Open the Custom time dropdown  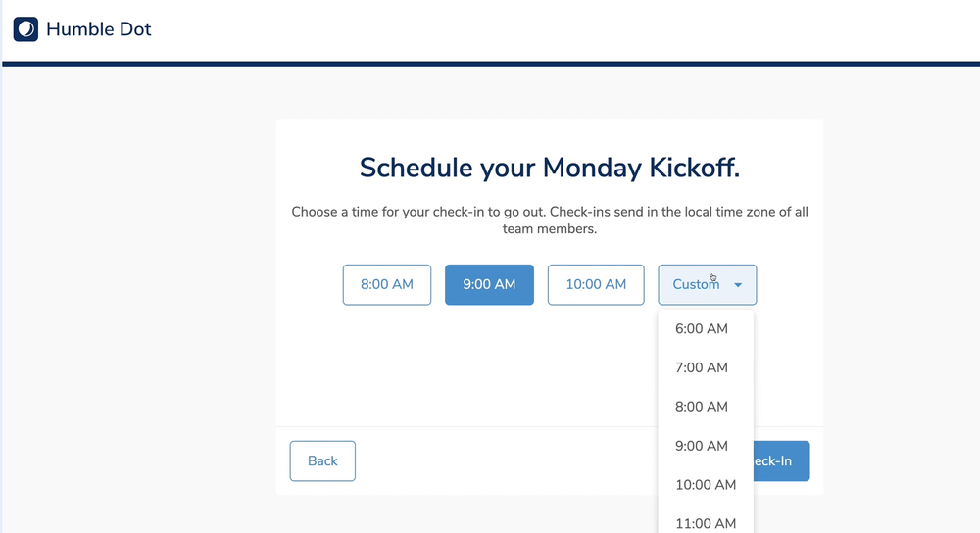[697, 285]
